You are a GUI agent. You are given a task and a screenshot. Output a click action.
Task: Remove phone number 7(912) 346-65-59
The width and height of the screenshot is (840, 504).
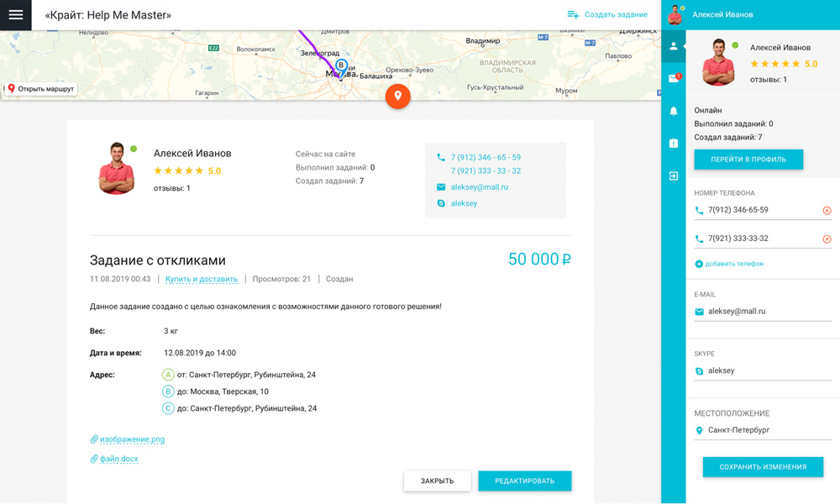click(827, 211)
